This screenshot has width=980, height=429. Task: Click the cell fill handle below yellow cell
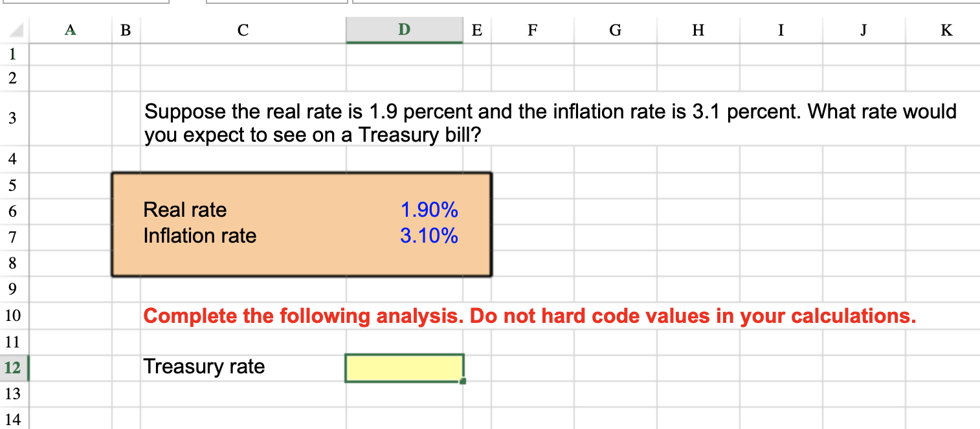point(463,382)
